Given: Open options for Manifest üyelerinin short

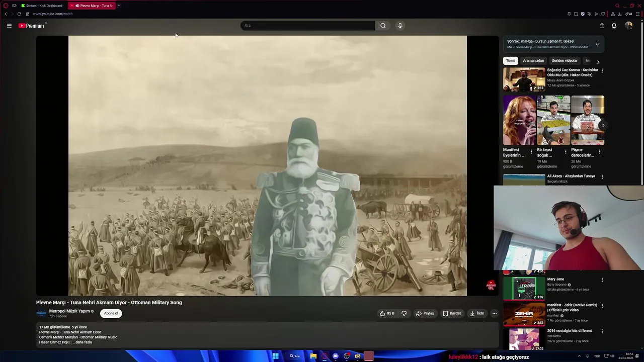Looking at the screenshot, I should click(x=531, y=152).
